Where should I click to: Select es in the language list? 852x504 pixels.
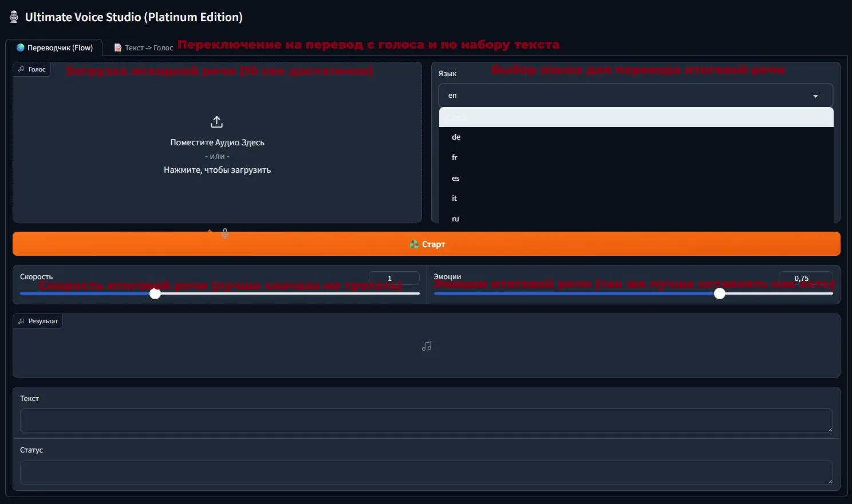pyautogui.click(x=636, y=178)
